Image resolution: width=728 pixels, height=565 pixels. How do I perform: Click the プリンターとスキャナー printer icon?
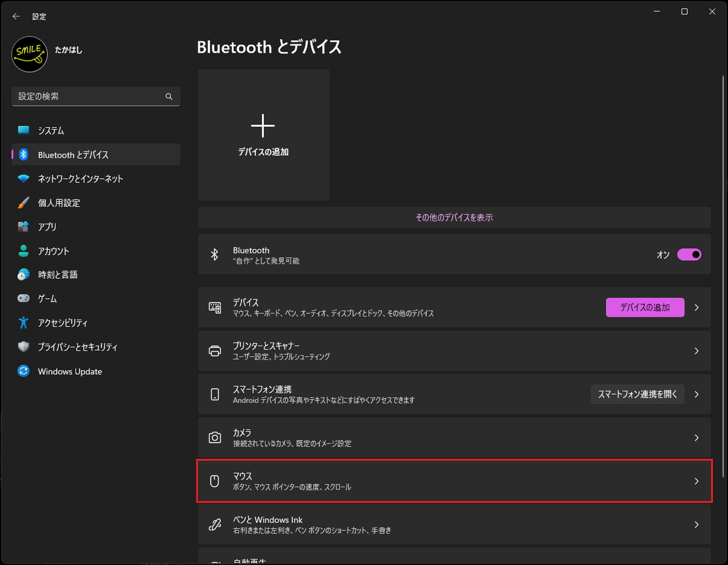[215, 351]
